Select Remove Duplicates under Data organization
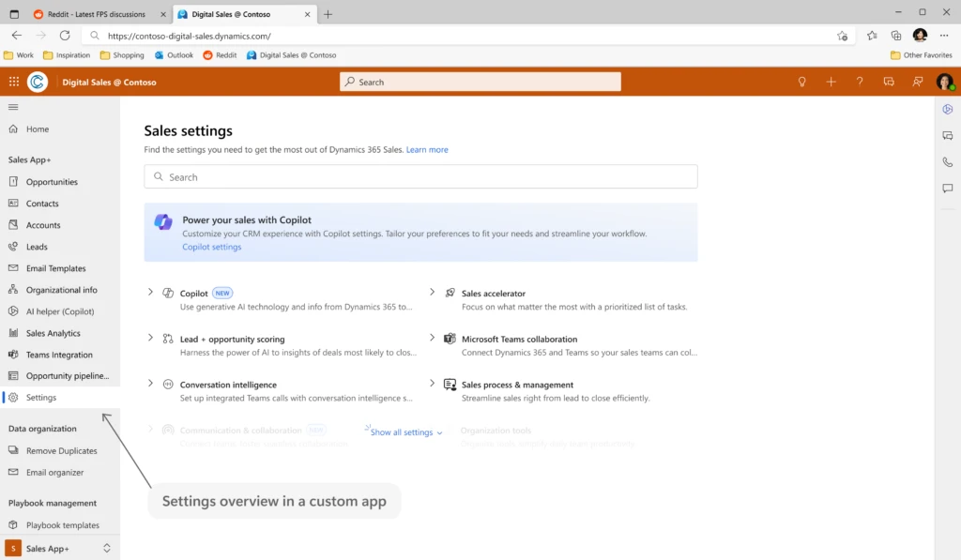 pyautogui.click(x=60, y=450)
